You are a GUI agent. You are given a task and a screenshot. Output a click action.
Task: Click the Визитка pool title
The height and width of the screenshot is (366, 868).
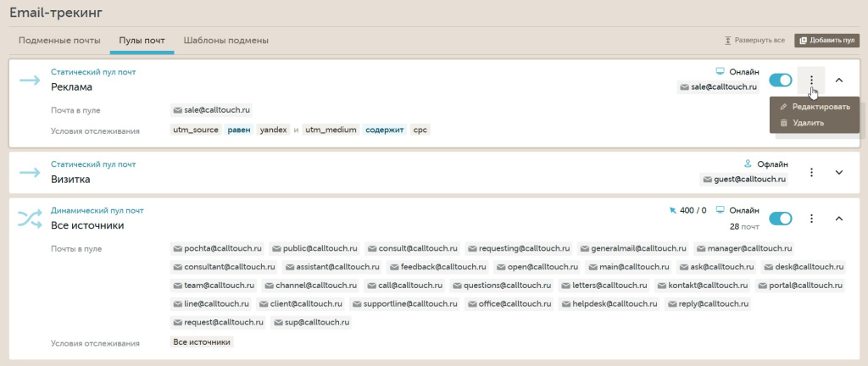coord(70,180)
